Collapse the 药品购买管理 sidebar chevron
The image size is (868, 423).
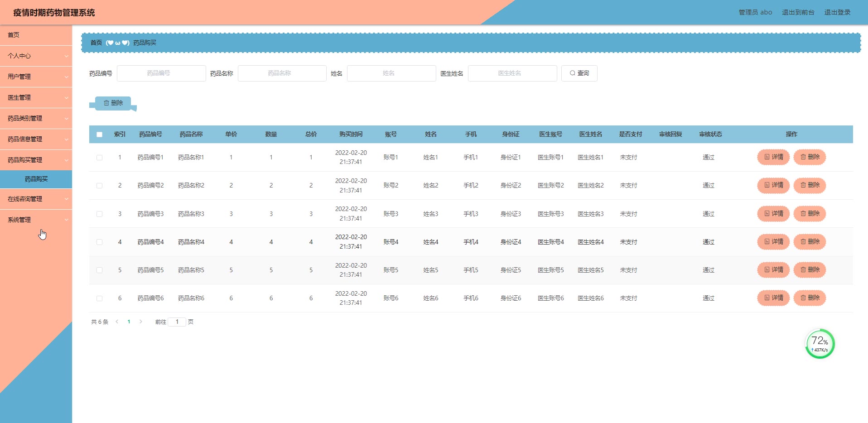point(67,160)
